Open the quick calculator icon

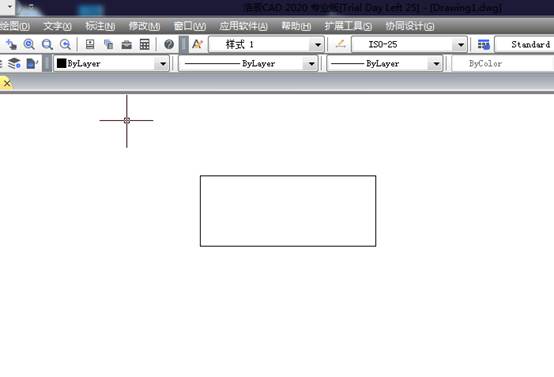coord(145,45)
